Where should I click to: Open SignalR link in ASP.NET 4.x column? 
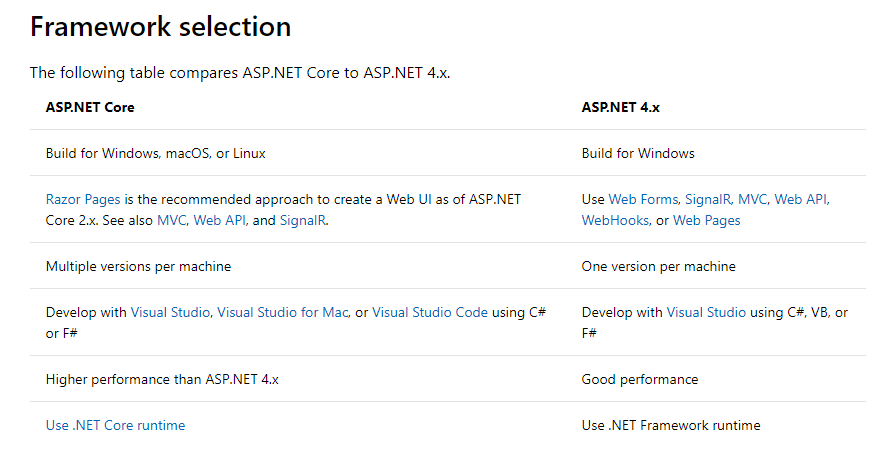pyautogui.click(x=708, y=199)
